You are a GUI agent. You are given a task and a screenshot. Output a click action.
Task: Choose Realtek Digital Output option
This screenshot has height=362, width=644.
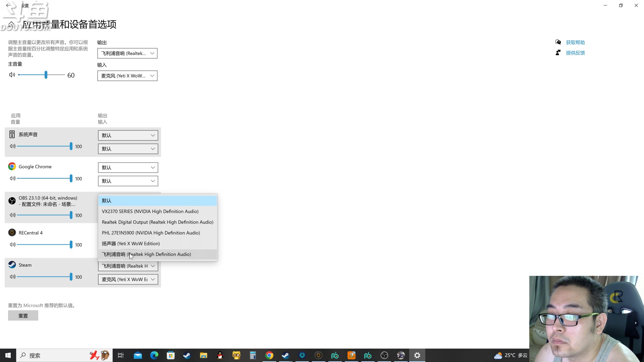click(x=158, y=222)
